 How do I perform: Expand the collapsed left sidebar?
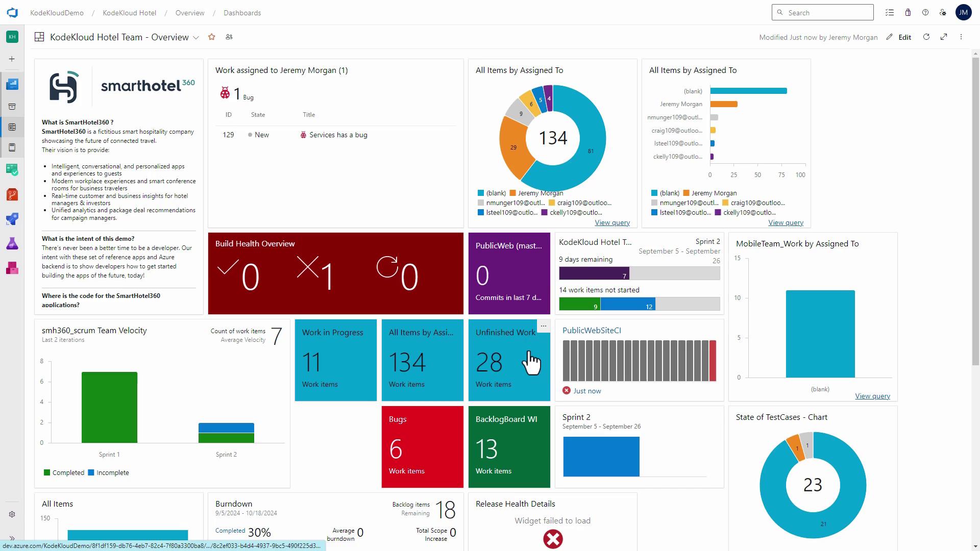[x=12, y=538]
